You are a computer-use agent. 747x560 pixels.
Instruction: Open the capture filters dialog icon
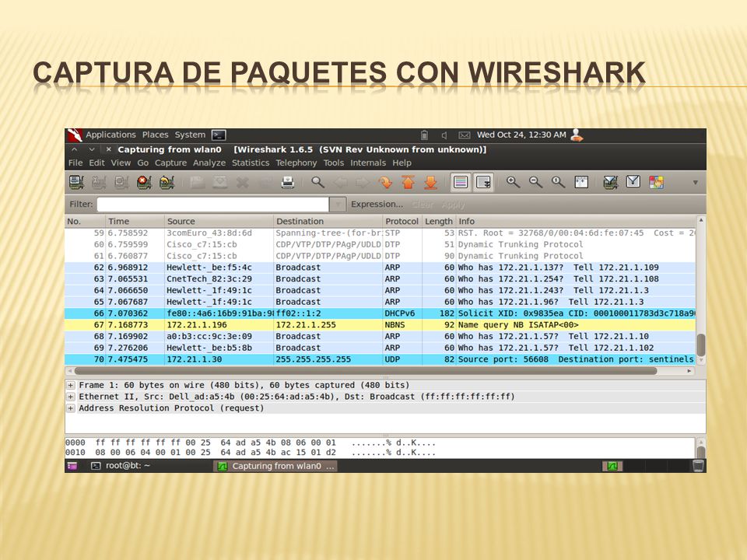(611, 182)
